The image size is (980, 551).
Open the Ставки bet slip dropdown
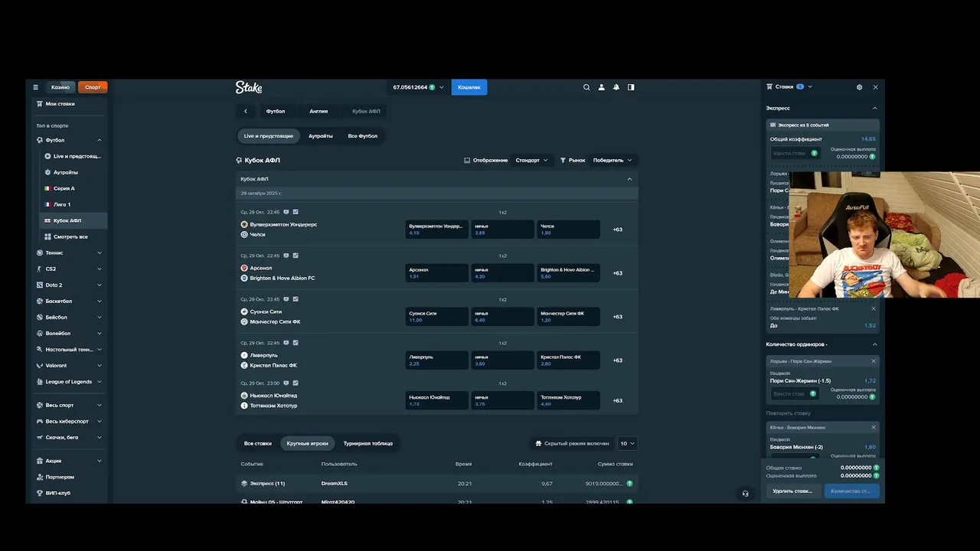pyautogui.click(x=789, y=87)
